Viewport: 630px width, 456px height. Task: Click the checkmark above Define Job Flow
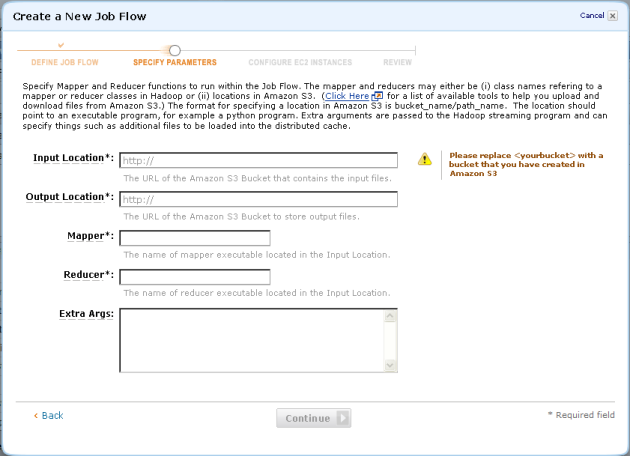61,45
